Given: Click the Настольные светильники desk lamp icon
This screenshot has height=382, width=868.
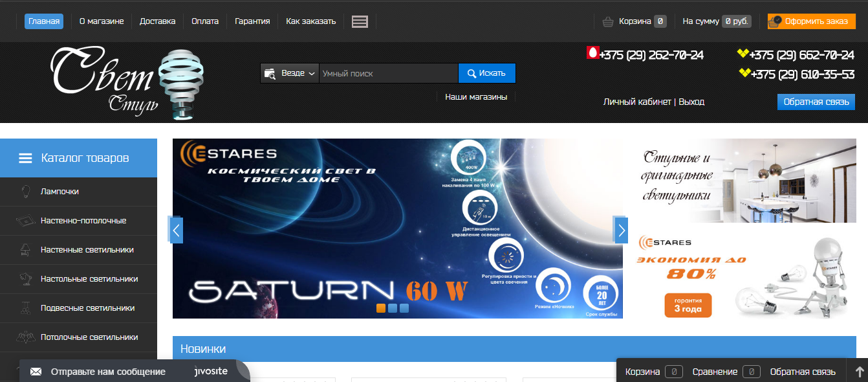Looking at the screenshot, I should click(25, 279).
